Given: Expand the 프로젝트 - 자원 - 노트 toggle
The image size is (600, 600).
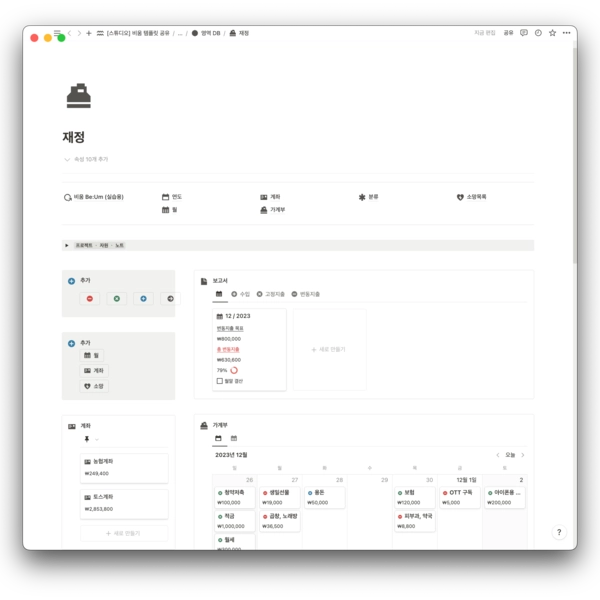Looking at the screenshot, I should pos(67,245).
